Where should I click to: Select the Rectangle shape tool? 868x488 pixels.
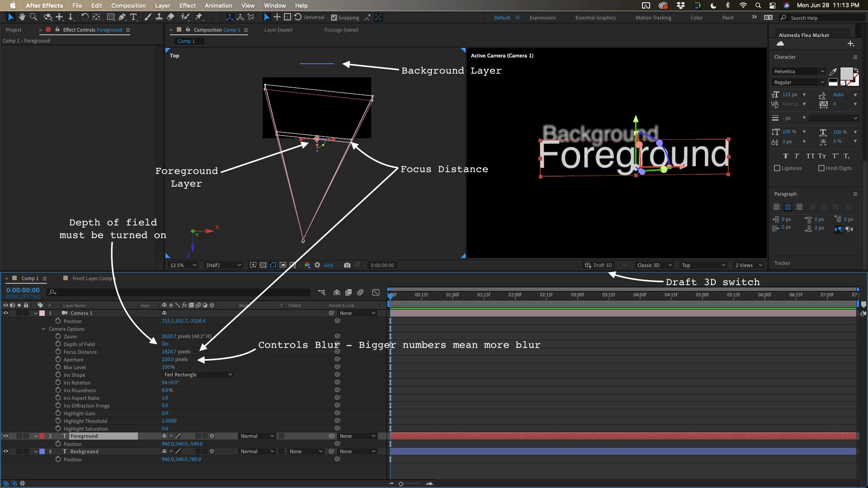(110, 17)
